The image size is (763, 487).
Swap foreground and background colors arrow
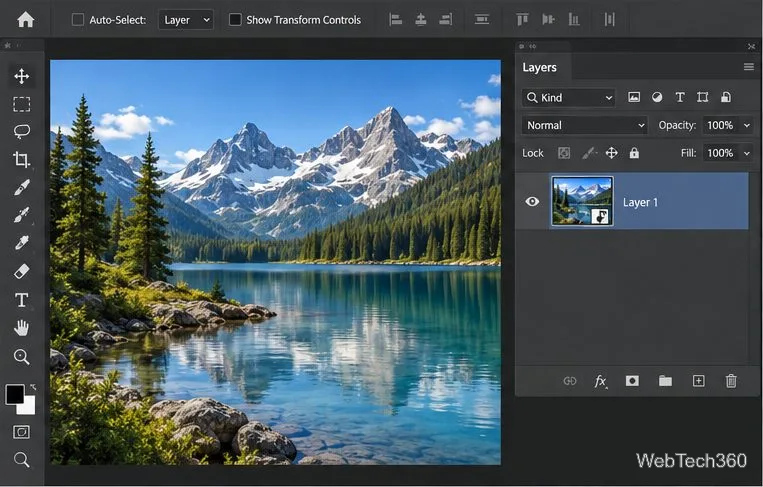(x=33, y=387)
